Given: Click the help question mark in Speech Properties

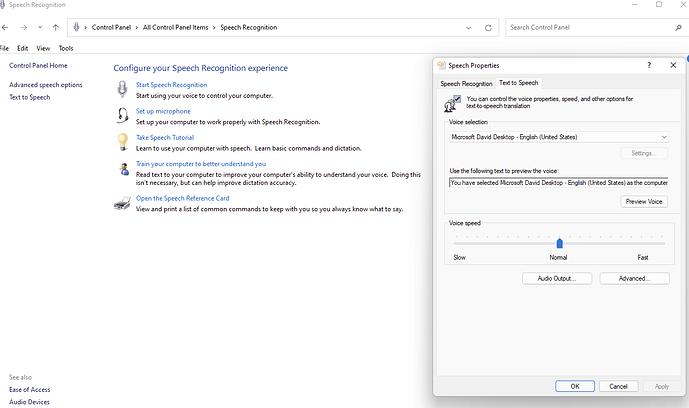Looking at the screenshot, I should coord(649,65).
